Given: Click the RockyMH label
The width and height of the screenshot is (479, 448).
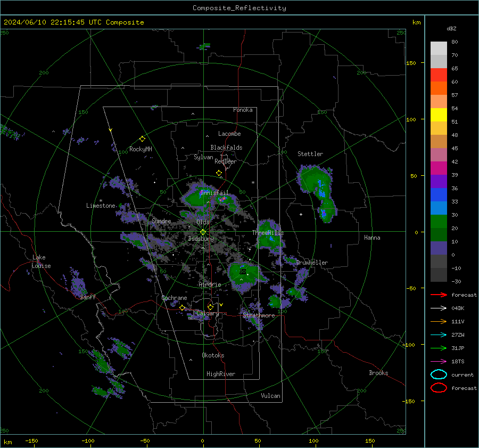Looking at the screenshot, I should [x=141, y=149].
